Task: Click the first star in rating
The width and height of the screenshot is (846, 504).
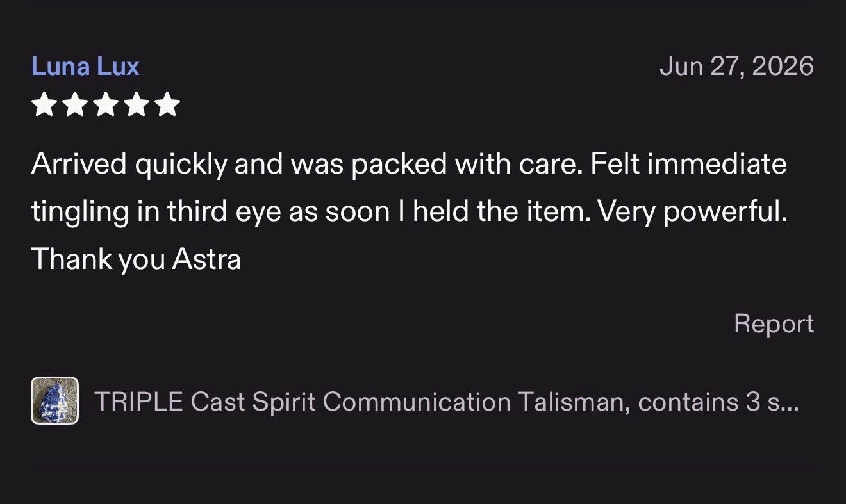Action: 44,104
